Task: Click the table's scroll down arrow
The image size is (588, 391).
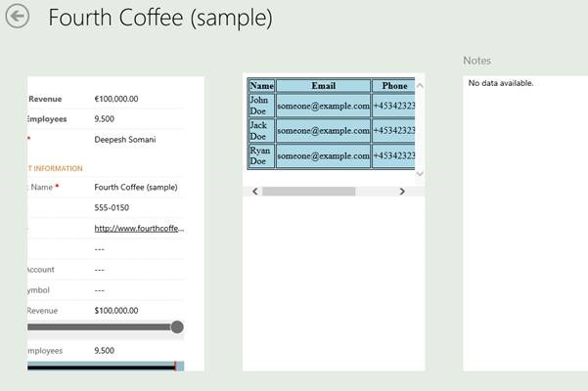Action: [420, 173]
